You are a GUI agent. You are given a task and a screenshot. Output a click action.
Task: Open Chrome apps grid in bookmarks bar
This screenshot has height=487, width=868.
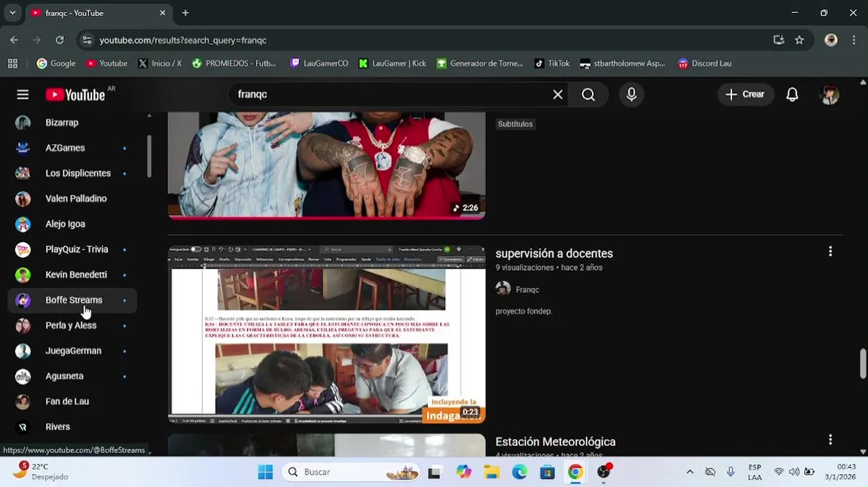(x=12, y=64)
